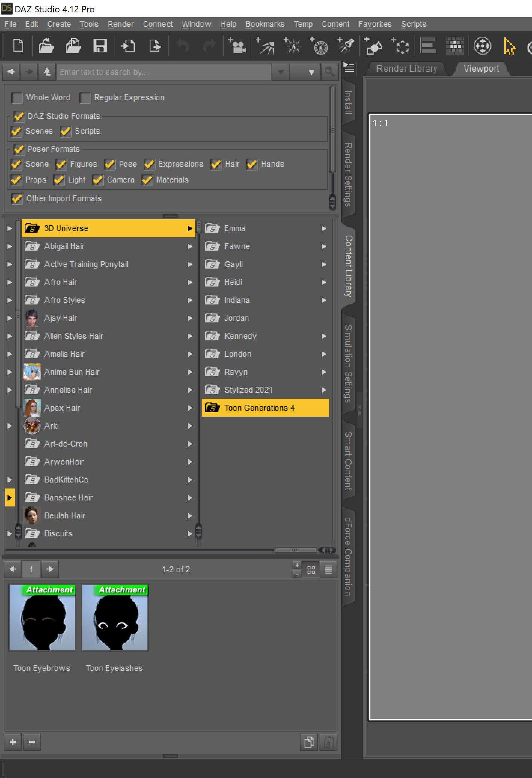Select the Universal manipulator tool
Screen dimensions: 532x778
click(x=482, y=46)
